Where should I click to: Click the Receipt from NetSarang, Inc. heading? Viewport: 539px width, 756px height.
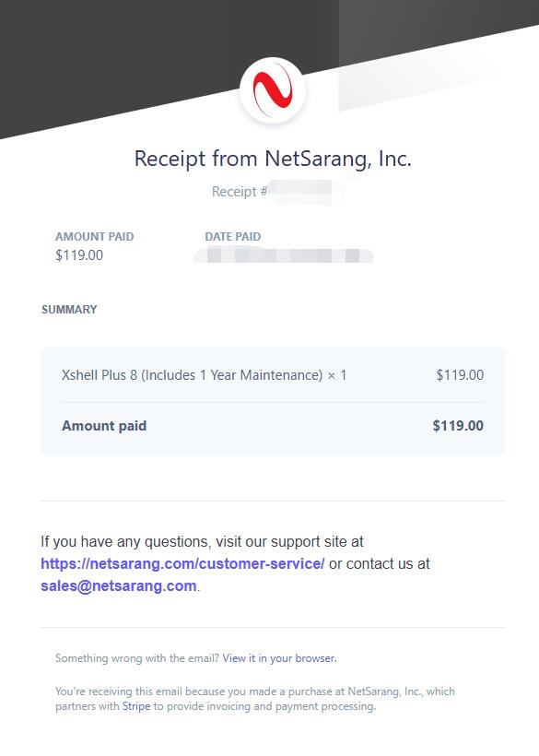273,159
